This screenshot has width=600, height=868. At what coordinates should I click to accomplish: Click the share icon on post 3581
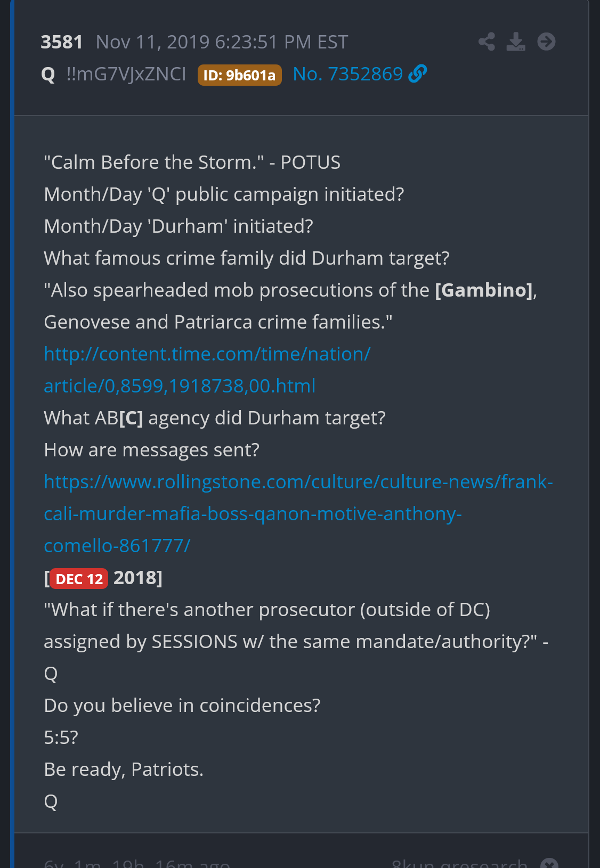(487, 42)
